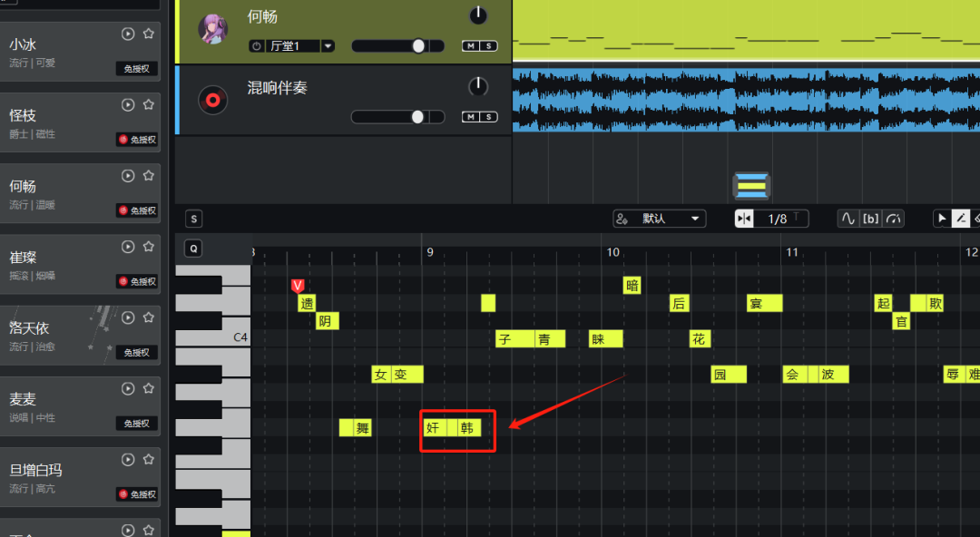Click the S button above piano keys

tap(194, 219)
